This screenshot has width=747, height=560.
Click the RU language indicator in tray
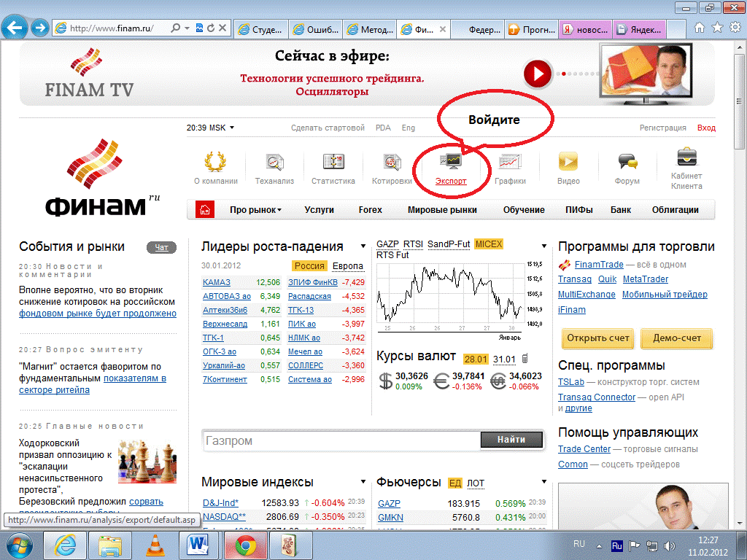pos(578,544)
